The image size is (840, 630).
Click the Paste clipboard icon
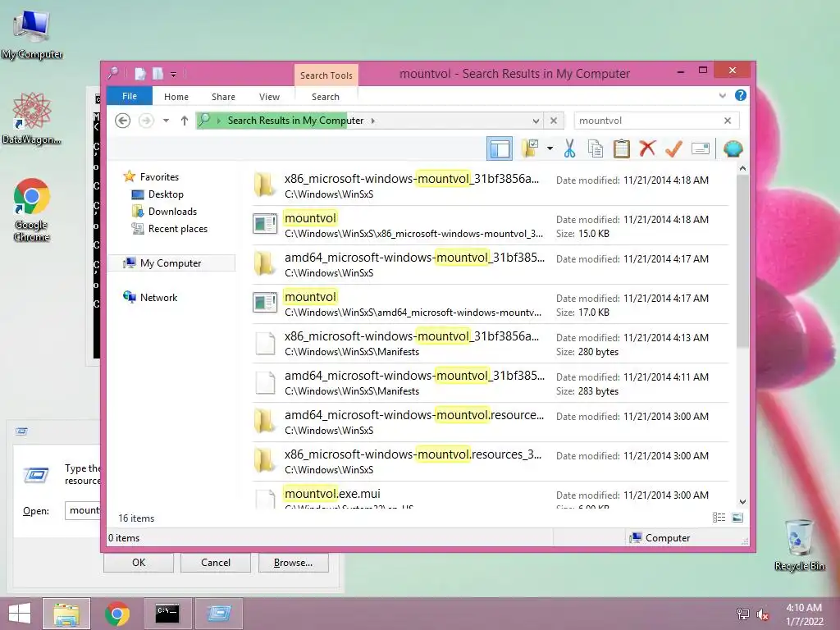coord(622,148)
